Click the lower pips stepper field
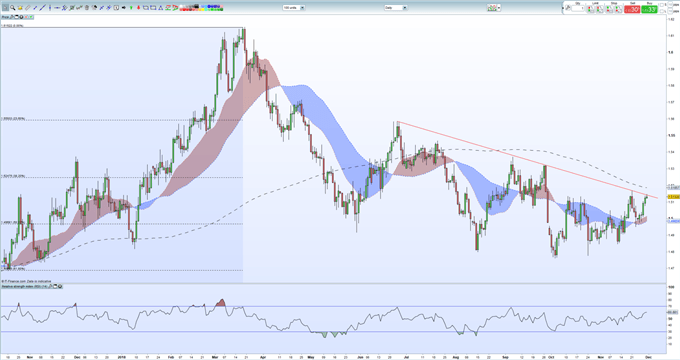The image size is (680, 360). tap(670, 11)
